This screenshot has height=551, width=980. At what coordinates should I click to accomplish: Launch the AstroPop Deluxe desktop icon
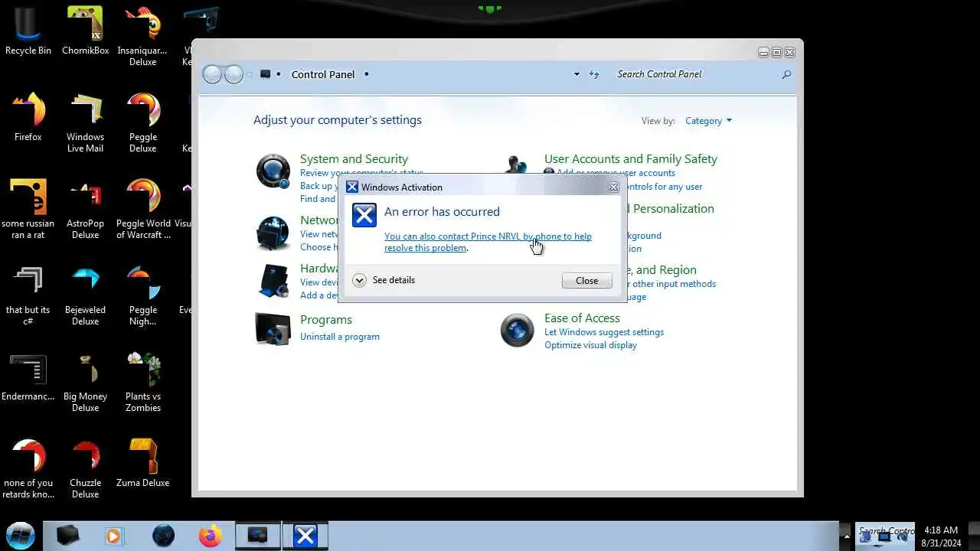(85, 209)
